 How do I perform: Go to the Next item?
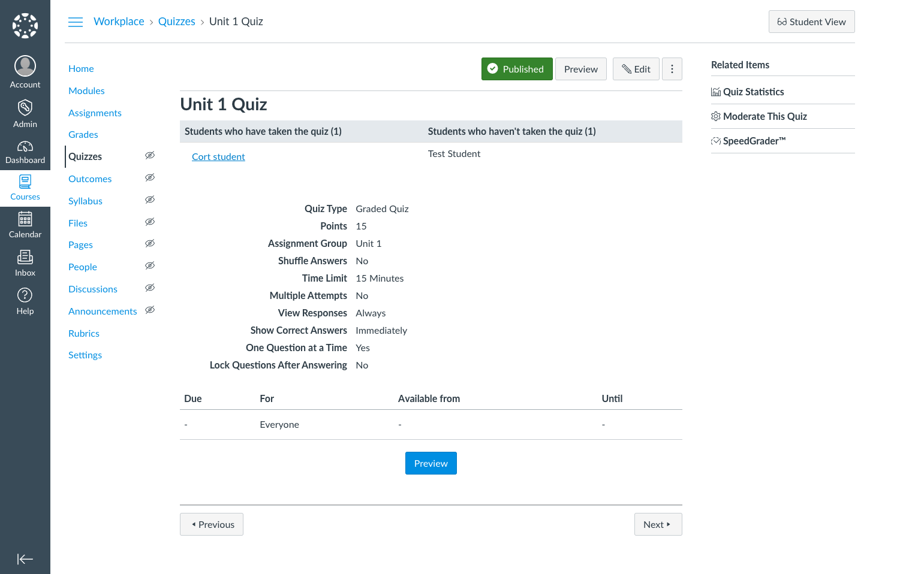[x=658, y=524]
